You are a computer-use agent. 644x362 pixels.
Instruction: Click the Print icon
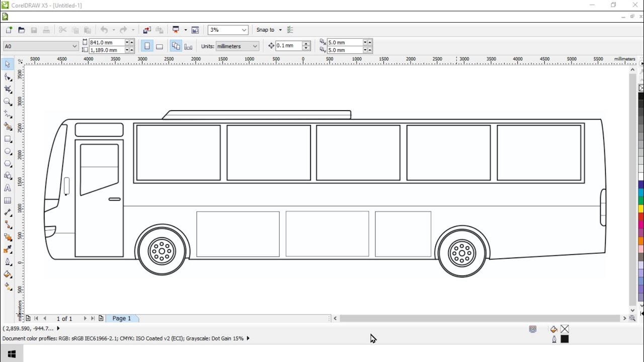[46, 30]
